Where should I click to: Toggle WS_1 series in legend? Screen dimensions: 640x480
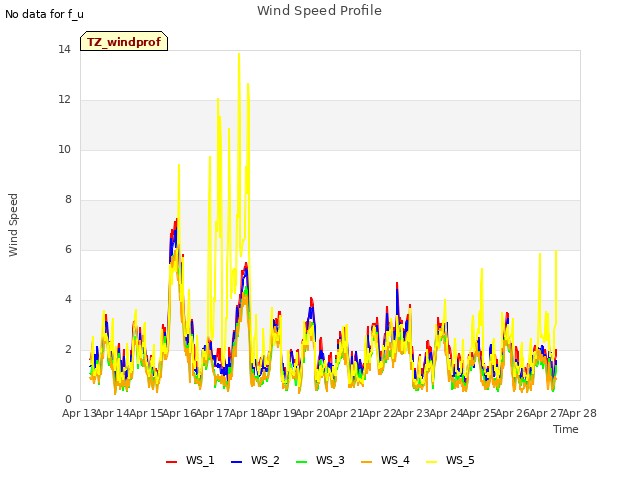click(x=190, y=460)
